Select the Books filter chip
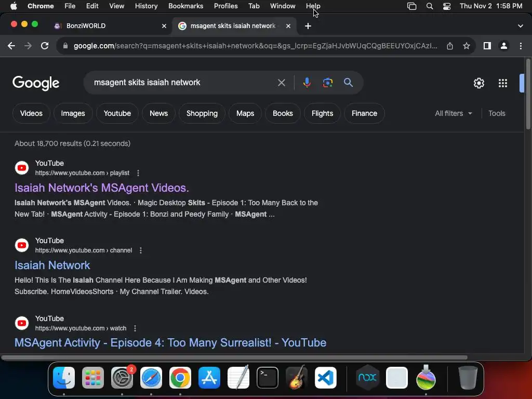532x399 pixels. [283, 113]
